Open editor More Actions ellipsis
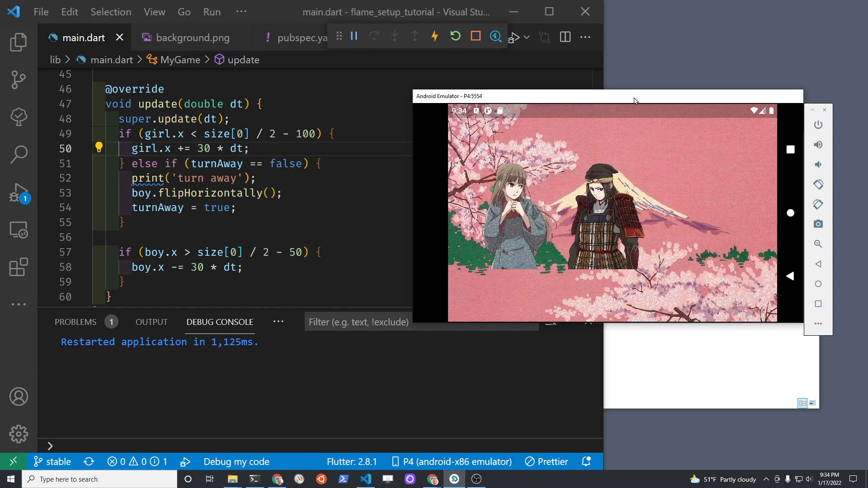The width and height of the screenshot is (868, 488). pos(585,37)
